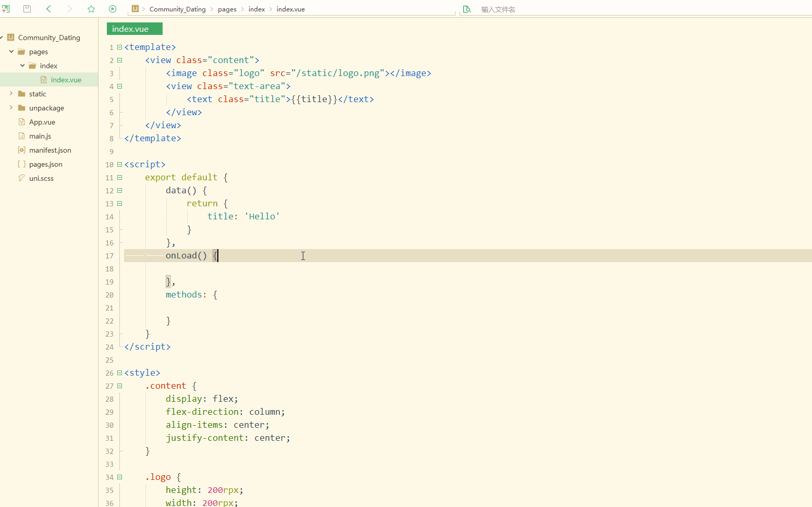Select index.vue in the project tree

66,79
